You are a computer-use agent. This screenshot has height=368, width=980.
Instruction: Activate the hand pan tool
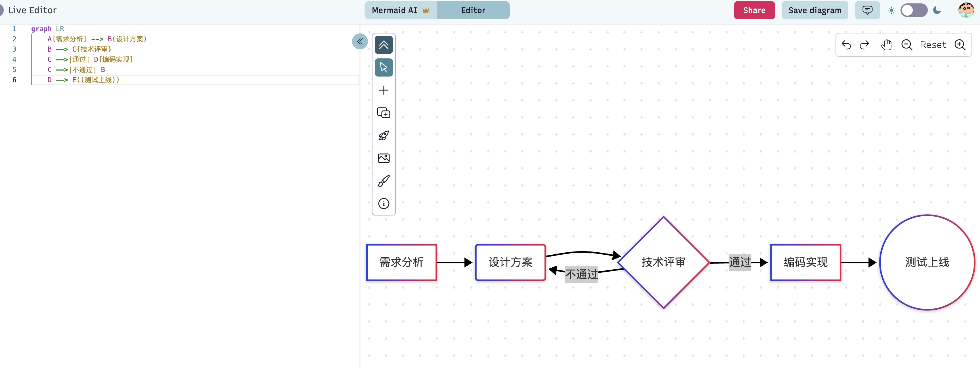[x=886, y=45]
